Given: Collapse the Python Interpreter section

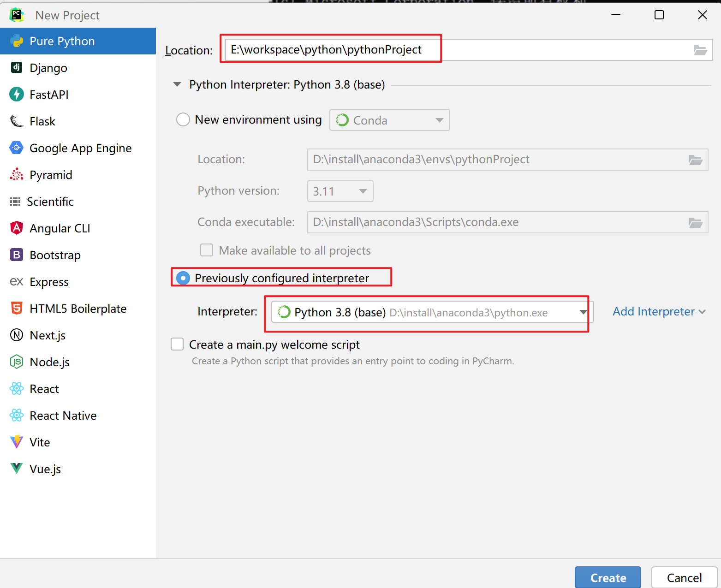Looking at the screenshot, I should coord(177,85).
